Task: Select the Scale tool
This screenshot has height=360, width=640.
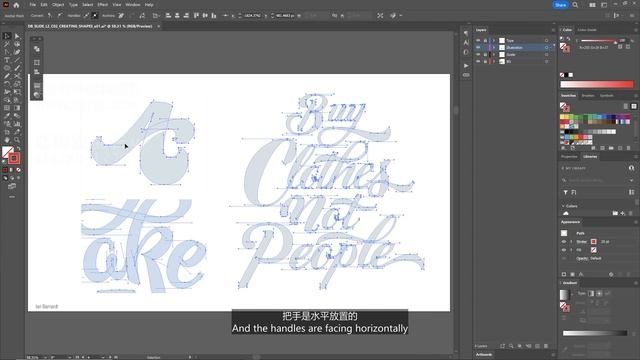Action: 17,84
